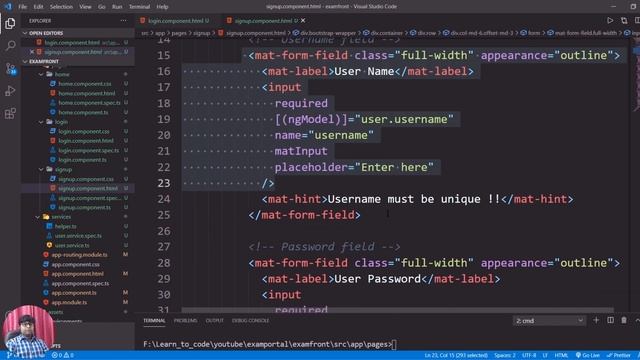This screenshot has height=360, width=640.
Task: Switch to the DEBUG CONSOLE panel tab
Action: [x=251, y=320]
